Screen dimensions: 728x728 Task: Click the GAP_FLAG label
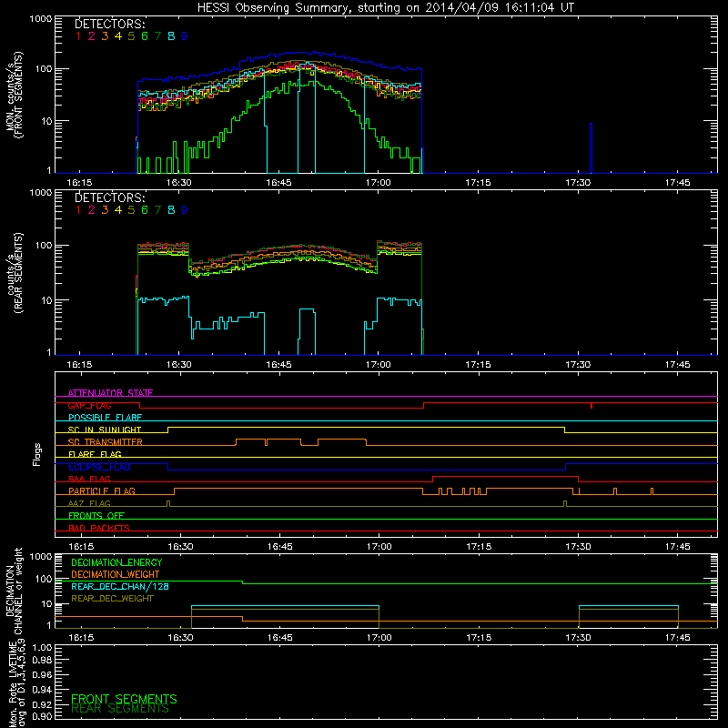[89, 405]
